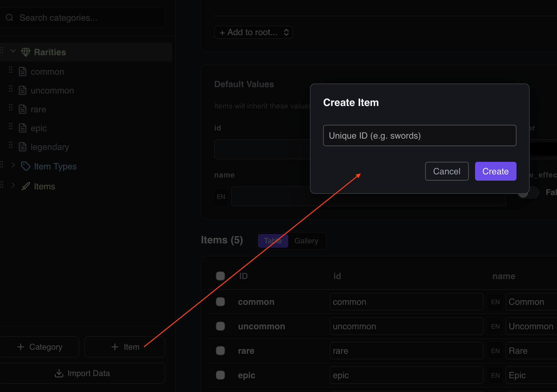Viewport: 557px width, 392px height.
Task: Select the Rarities category label
Action: click(50, 52)
